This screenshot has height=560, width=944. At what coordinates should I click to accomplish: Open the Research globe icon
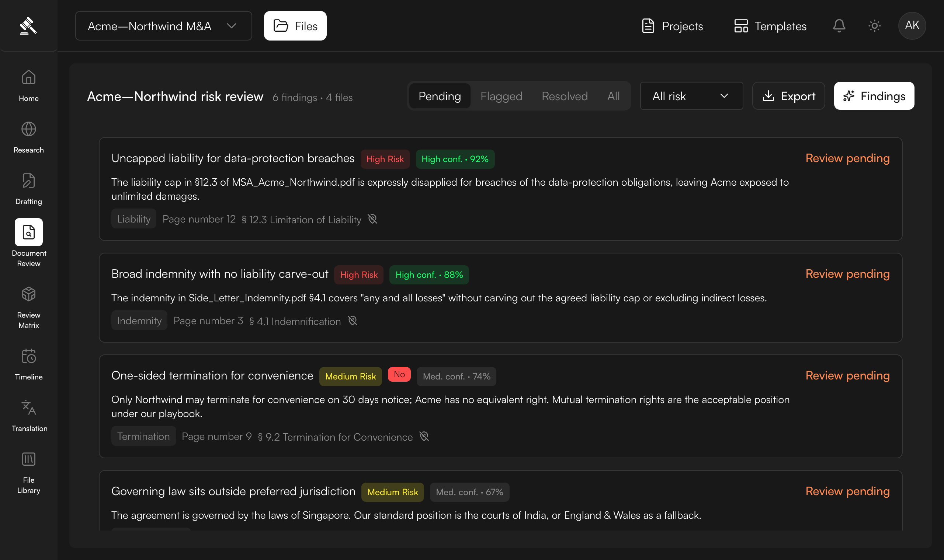tap(29, 129)
